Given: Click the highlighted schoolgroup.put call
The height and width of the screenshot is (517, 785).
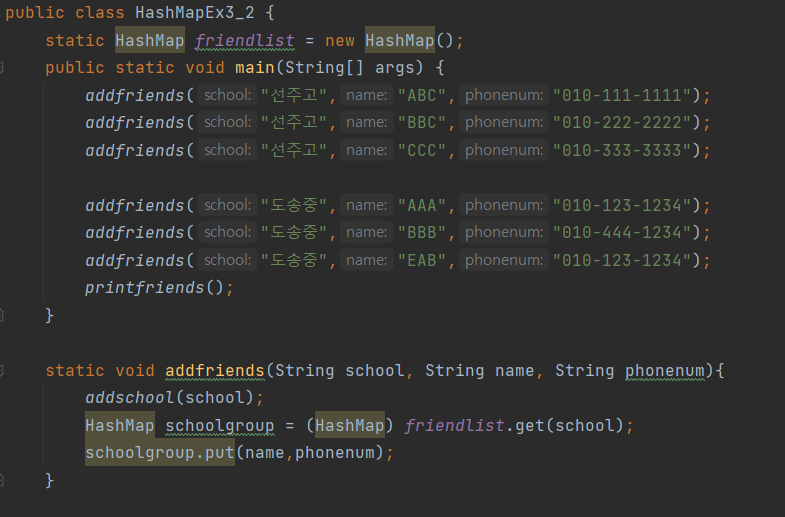Looking at the screenshot, I should click(160, 452).
